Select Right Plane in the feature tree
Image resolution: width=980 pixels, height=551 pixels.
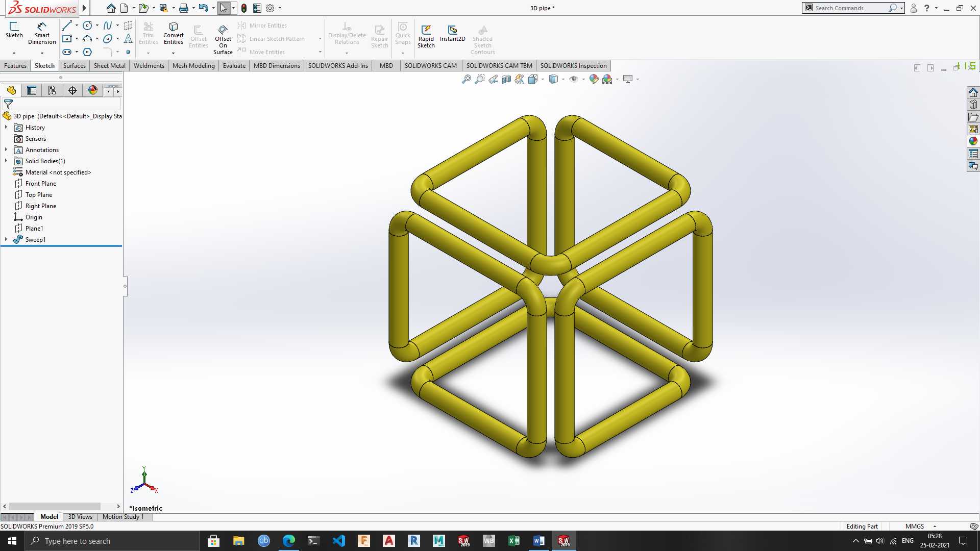tap(41, 206)
